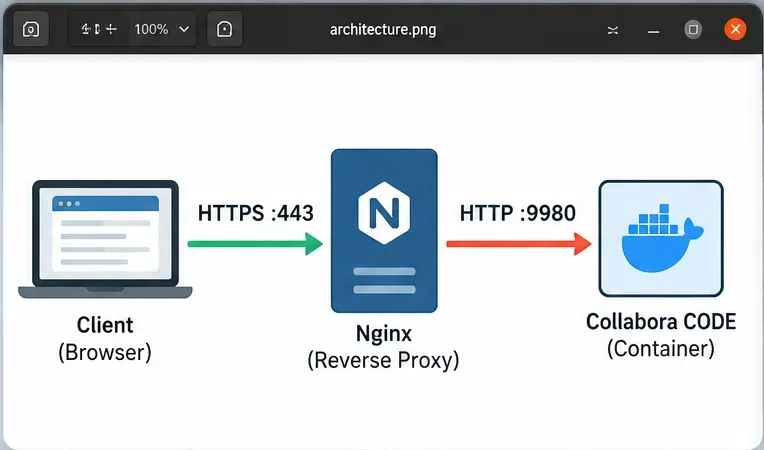Open the 100% zoom level dropdown
This screenshot has height=450, width=764.
(x=162, y=29)
